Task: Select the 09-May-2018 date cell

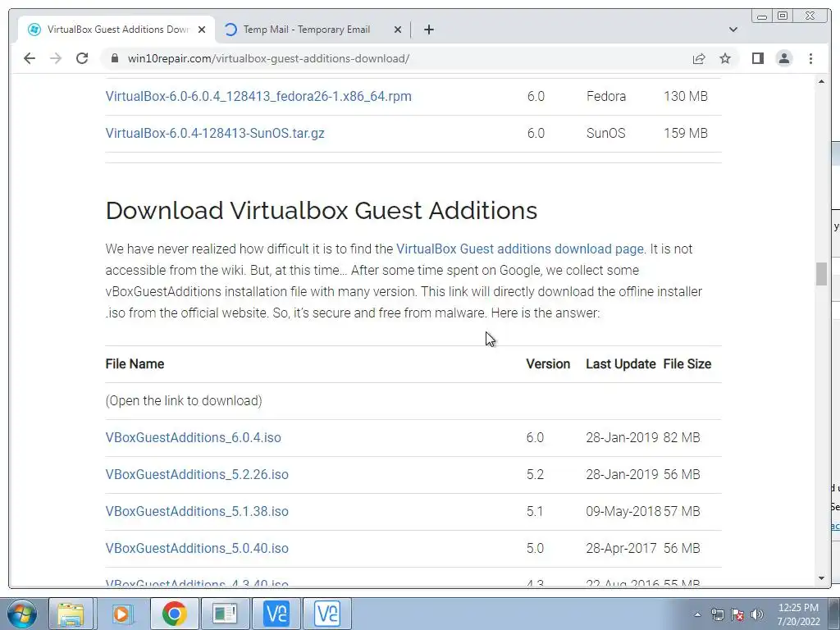Action: [x=623, y=512]
